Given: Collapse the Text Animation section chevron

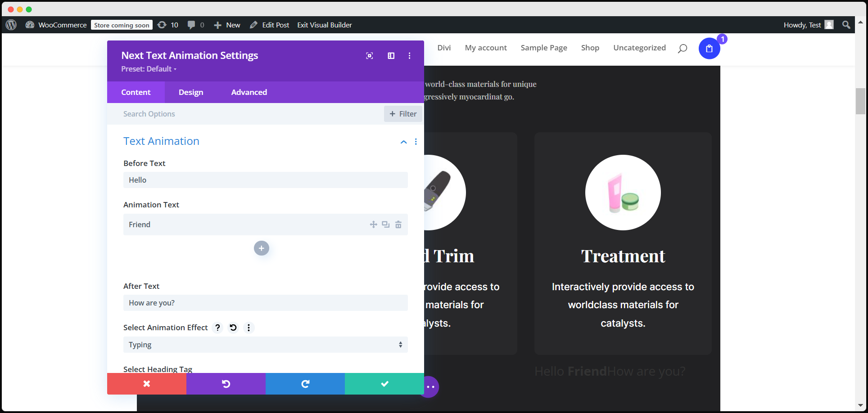Looking at the screenshot, I should (x=404, y=142).
